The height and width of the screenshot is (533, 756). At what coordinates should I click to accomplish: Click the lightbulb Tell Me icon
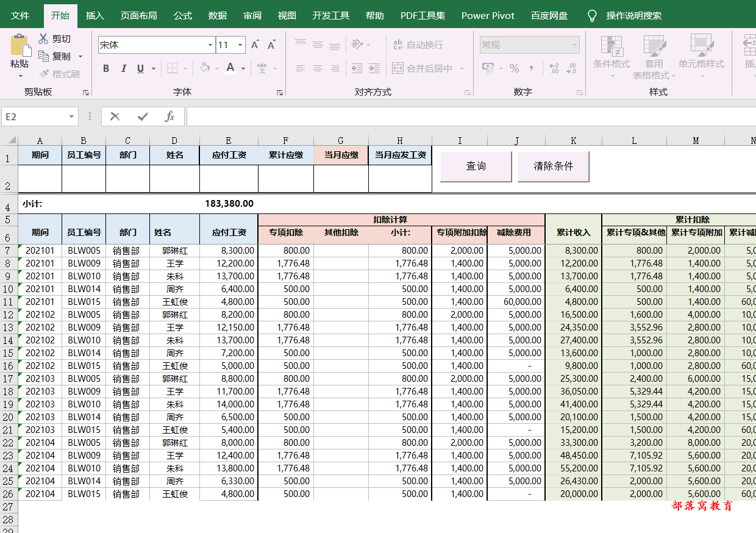coord(591,16)
